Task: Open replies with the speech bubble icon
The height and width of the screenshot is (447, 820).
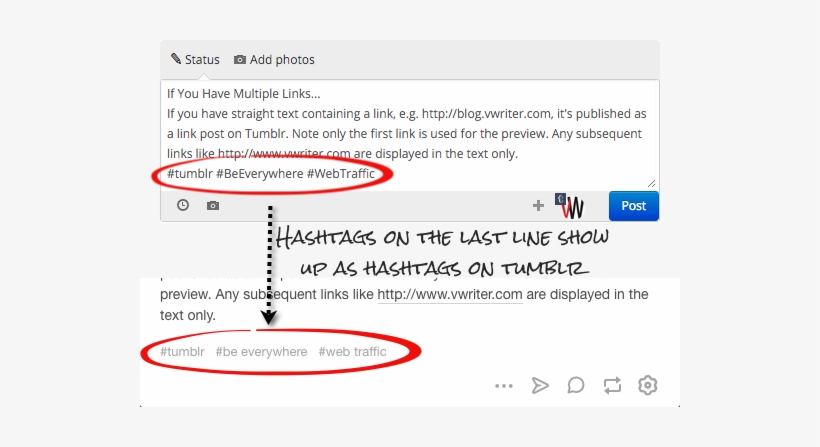Action: coord(576,385)
